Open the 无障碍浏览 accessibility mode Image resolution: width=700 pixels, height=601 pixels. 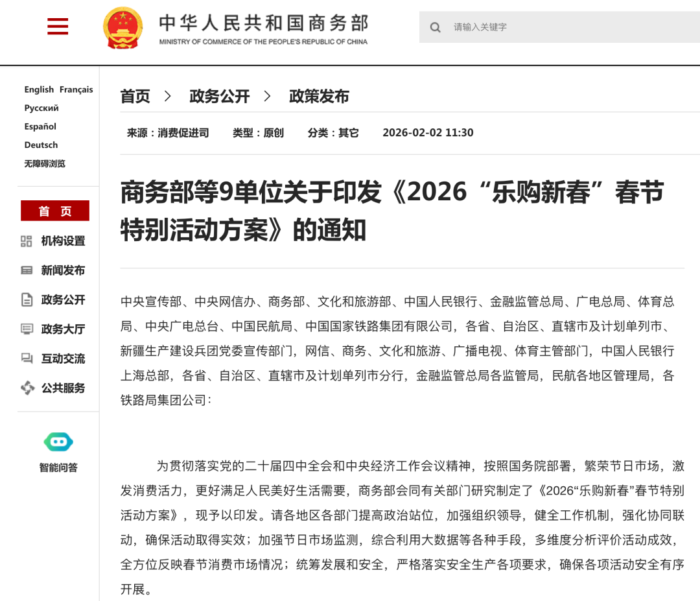pyautogui.click(x=44, y=163)
